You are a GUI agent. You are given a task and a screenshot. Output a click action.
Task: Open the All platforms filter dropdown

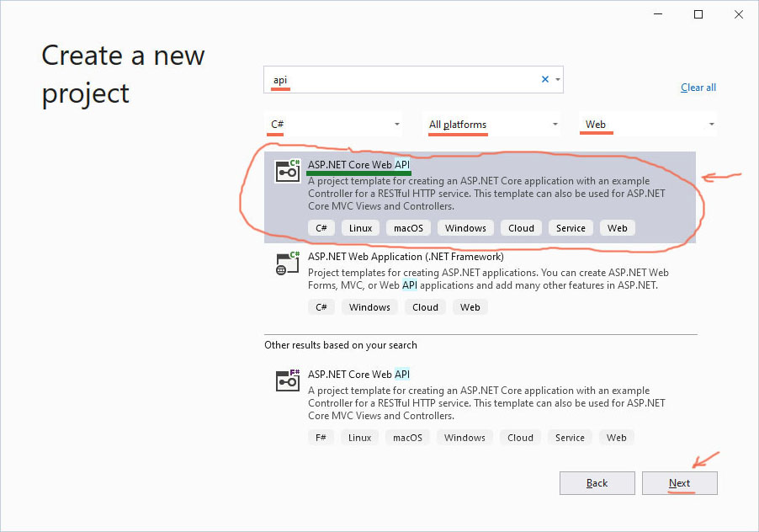point(492,125)
